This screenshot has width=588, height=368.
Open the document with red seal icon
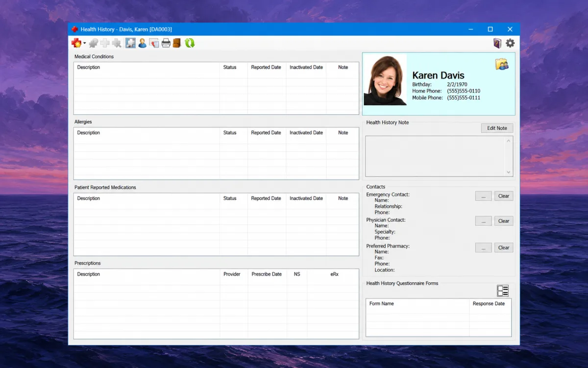click(x=154, y=43)
